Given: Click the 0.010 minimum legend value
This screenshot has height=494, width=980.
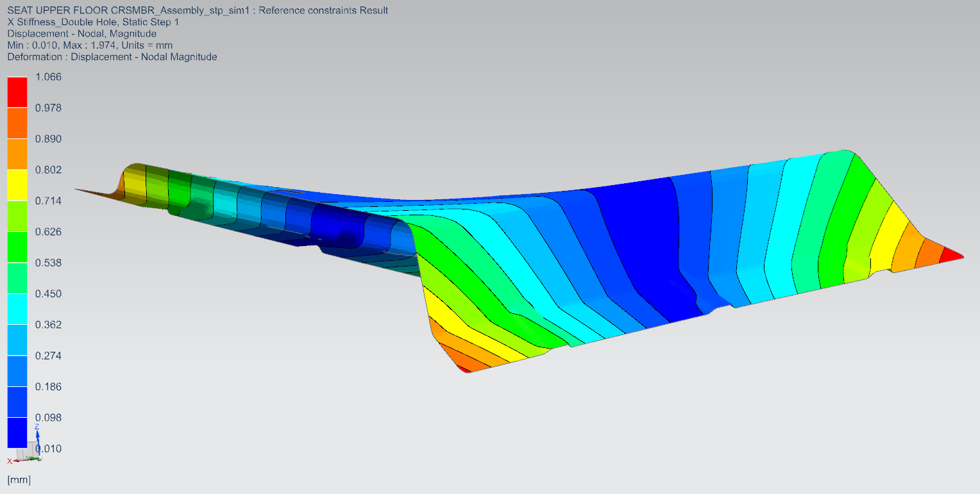Looking at the screenshot, I should click(49, 449).
